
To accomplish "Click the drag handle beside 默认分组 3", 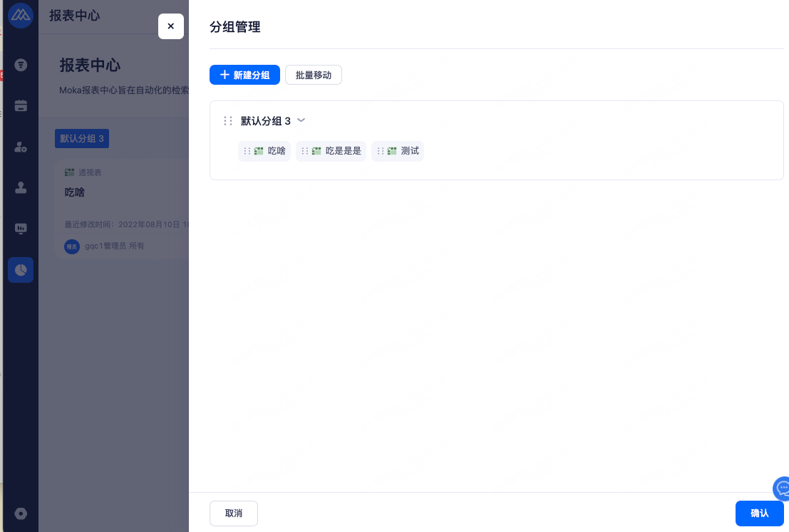I will click(x=228, y=121).
